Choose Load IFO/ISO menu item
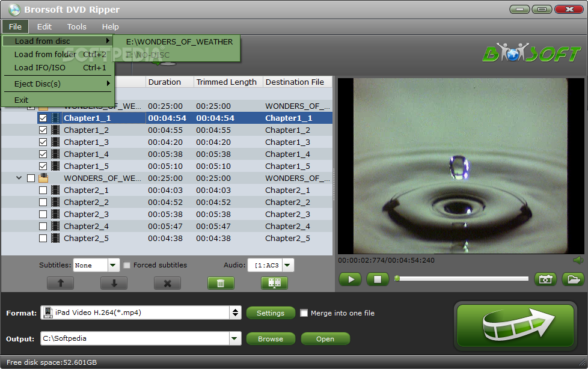The image size is (588, 369). [58, 67]
